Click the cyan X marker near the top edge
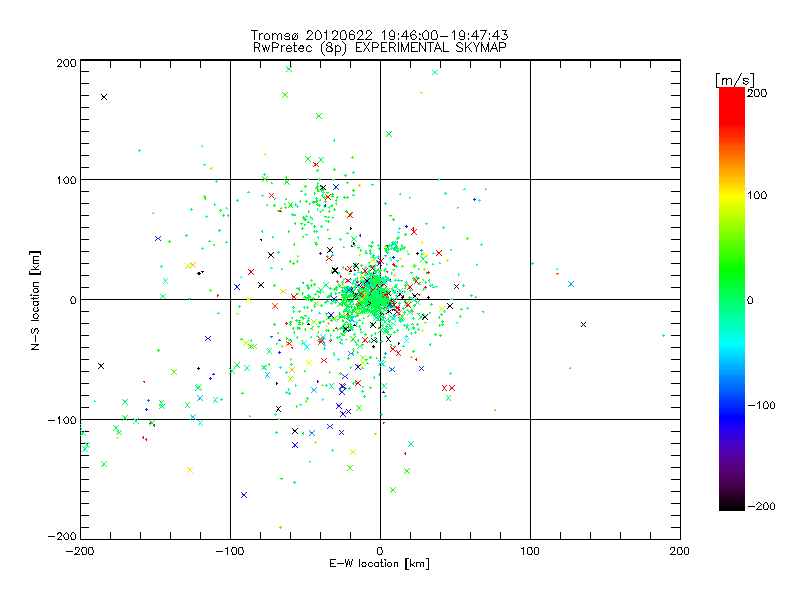 tap(435, 72)
